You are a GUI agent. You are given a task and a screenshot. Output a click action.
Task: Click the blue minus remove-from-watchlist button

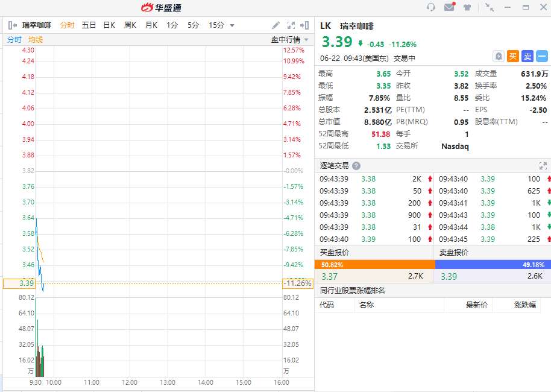click(x=541, y=56)
